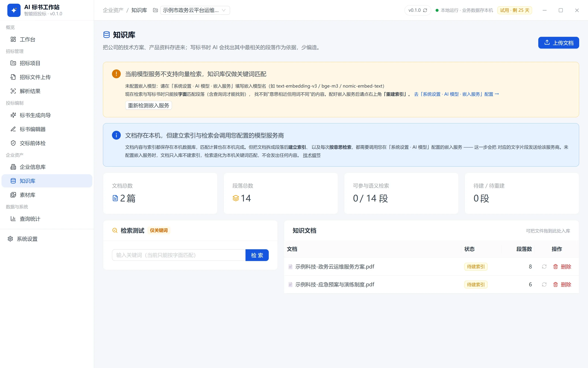Open 工作台 from the sidebar
Screen dimensions: 588x368
[47, 39]
